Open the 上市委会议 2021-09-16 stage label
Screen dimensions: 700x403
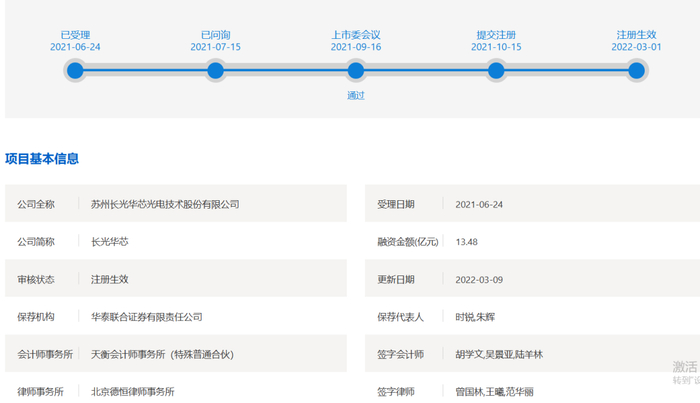(356, 41)
